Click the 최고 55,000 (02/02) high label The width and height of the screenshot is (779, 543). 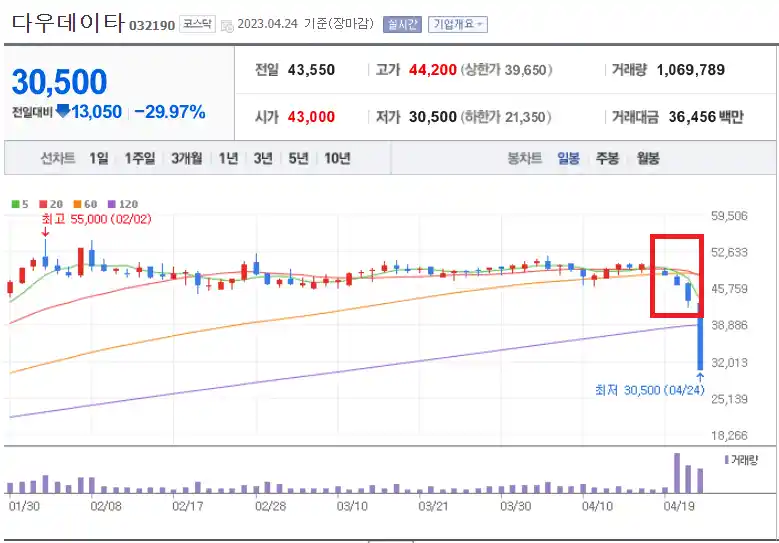pyautogui.click(x=96, y=219)
